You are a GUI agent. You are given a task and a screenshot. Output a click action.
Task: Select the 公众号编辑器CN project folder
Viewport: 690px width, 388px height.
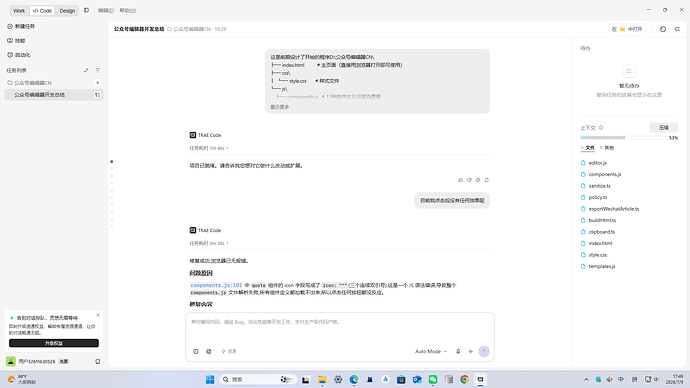[x=29, y=83]
